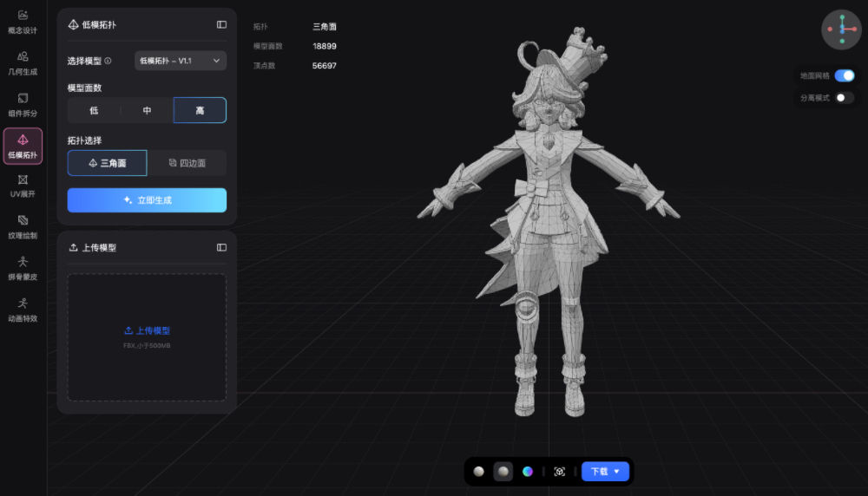
Task: Open the 组件拆分 sidebar section
Action: [23, 105]
